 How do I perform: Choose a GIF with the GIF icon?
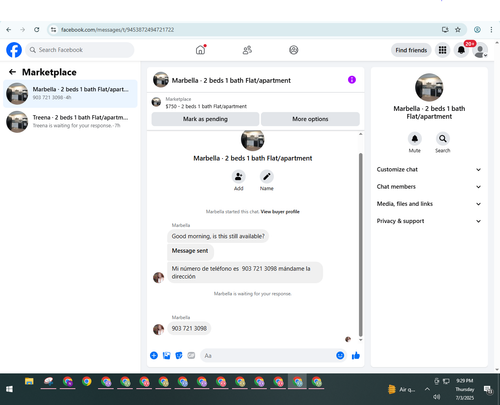(191, 356)
